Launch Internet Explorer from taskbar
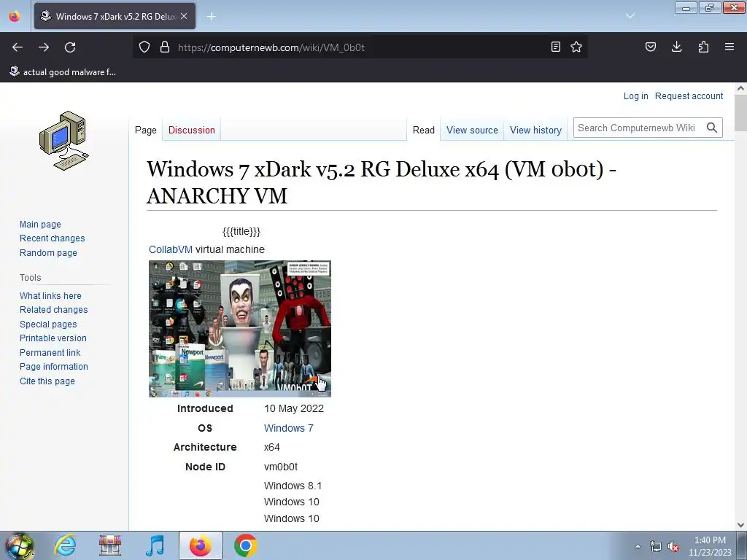Screen dimensions: 747x560 65,545
